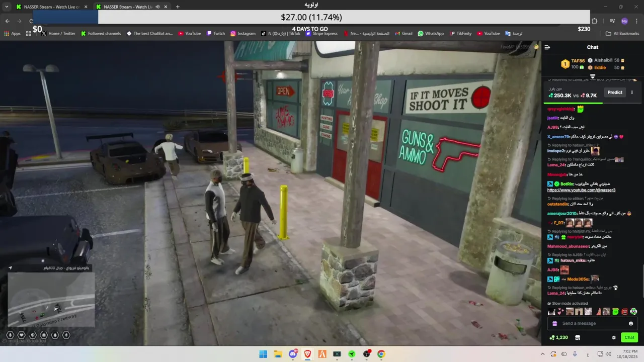The height and width of the screenshot is (362, 644).
Task: Open the emoji picker in message box
Action: coord(631,323)
